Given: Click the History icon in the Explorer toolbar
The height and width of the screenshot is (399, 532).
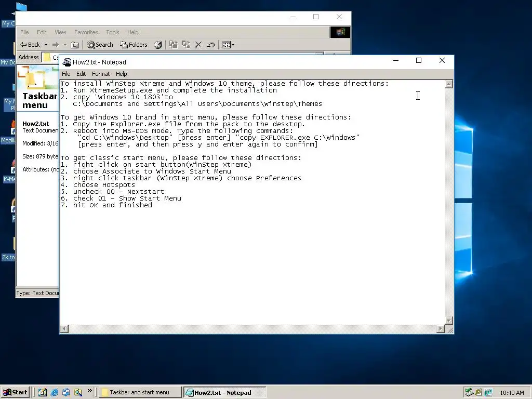Looking at the screenshot, I should (x=158, y=45).
